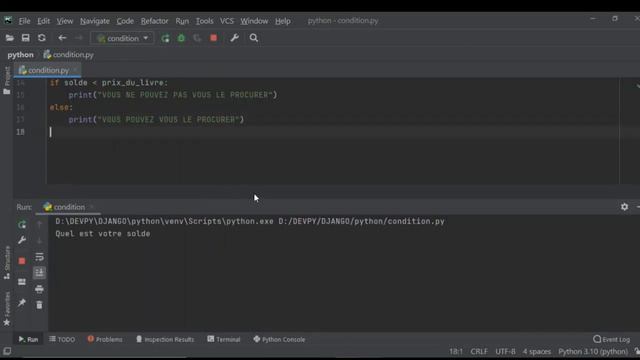Save all files with floppy icon

click(x=25, y=38)
